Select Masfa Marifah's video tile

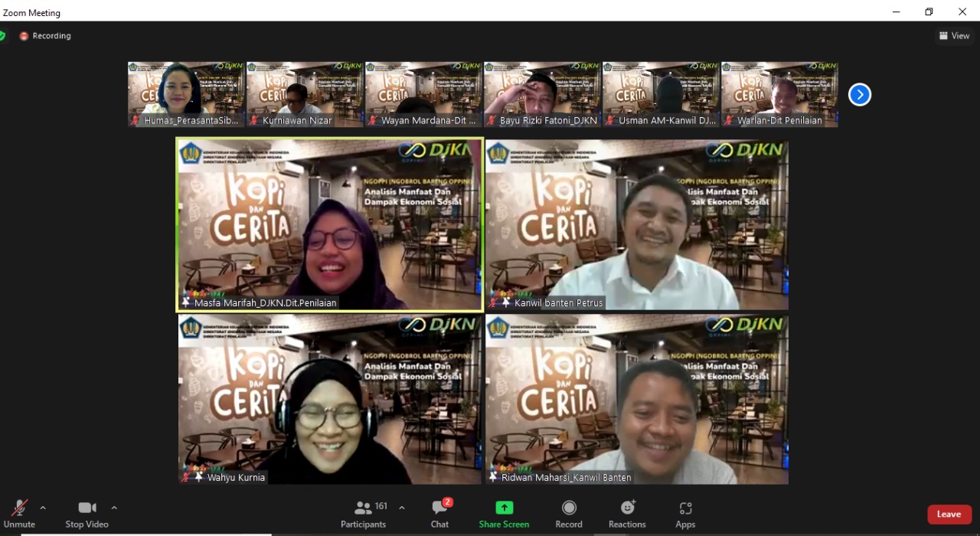[330, 225]
